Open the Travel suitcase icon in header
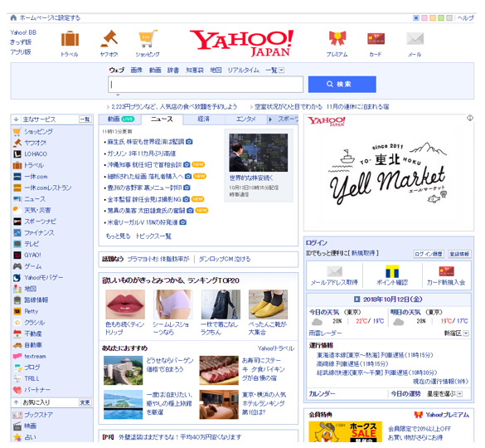Image resolution: width=485 pixels, height=448 pixels. (70, 39)
